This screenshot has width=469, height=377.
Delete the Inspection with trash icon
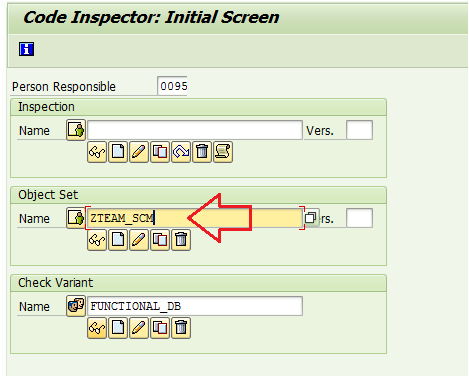tap(202, 152)
